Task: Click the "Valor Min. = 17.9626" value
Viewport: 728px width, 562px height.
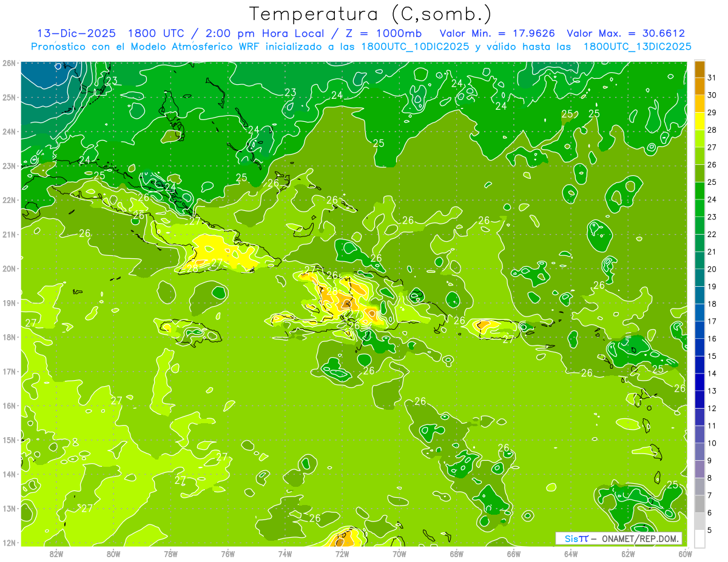Action: pos(498,33)
